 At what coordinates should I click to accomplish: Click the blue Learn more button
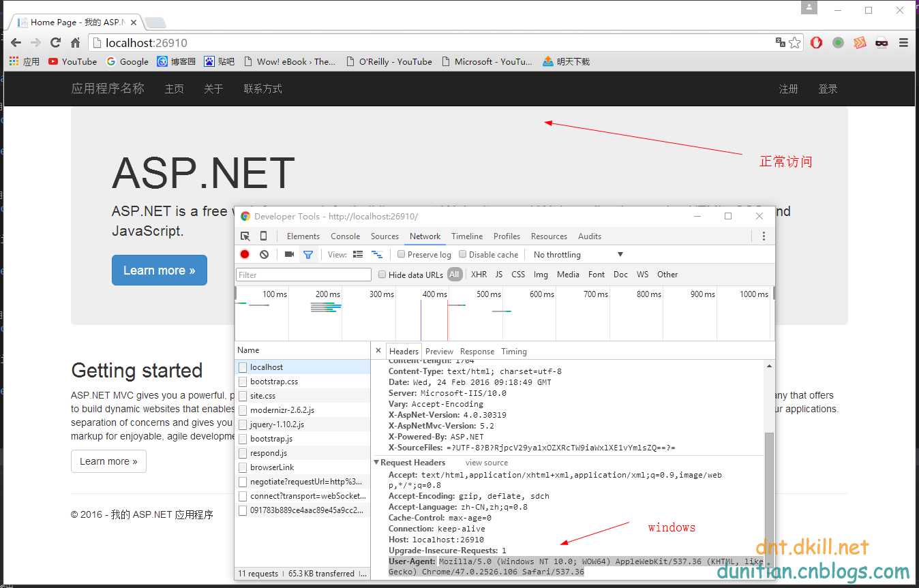(160, 270)
